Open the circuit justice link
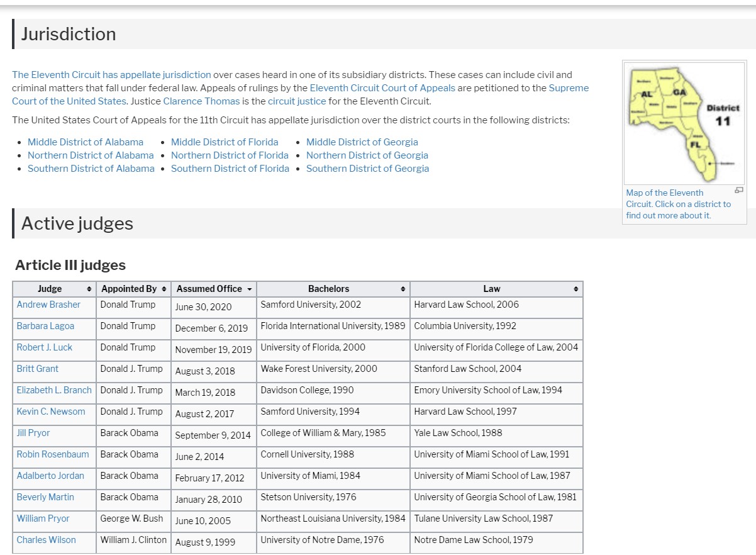The height and width of the screenshot is (555, 756). [x=297, y=101]
